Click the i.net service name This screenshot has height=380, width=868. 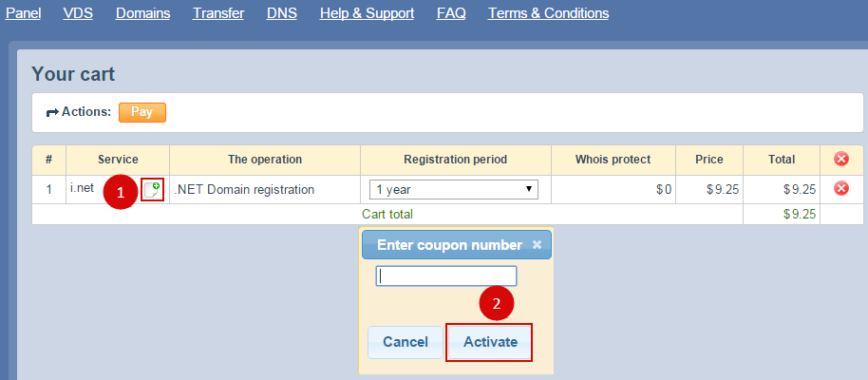[82, 188]
